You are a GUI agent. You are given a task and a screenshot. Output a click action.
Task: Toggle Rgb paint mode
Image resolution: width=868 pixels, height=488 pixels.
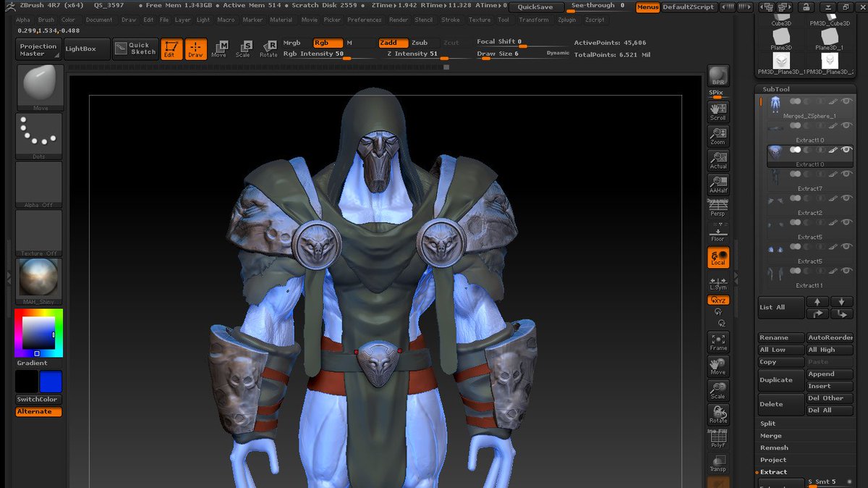point(328,43)
